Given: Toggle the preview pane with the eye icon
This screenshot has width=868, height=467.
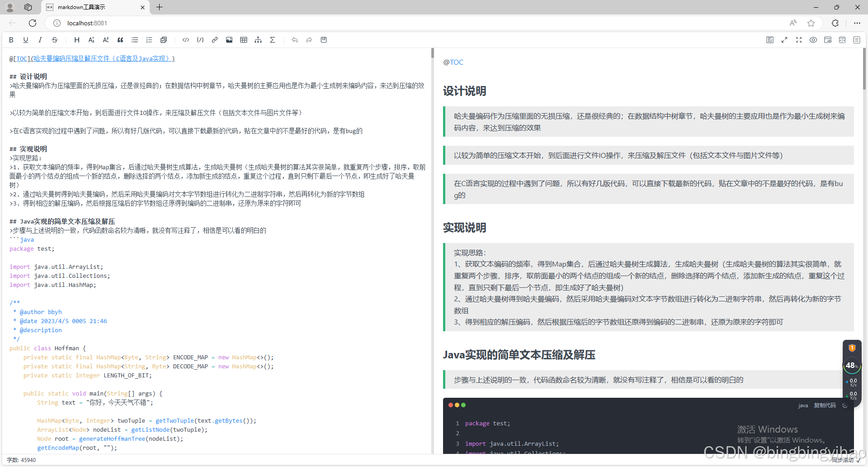Looking at the screenshot, I should click(x=813, y=40).
